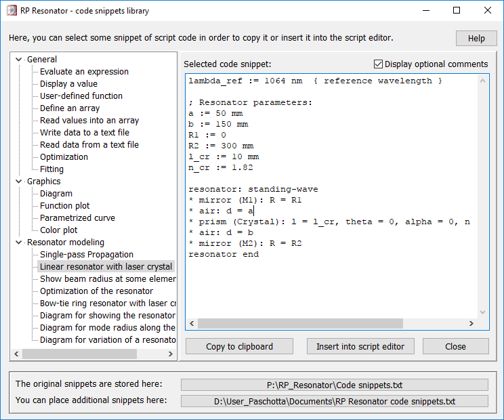This screenshot has height=420, width=504.
Task: Select the 'Fitting' snippet
Action: 51,169
